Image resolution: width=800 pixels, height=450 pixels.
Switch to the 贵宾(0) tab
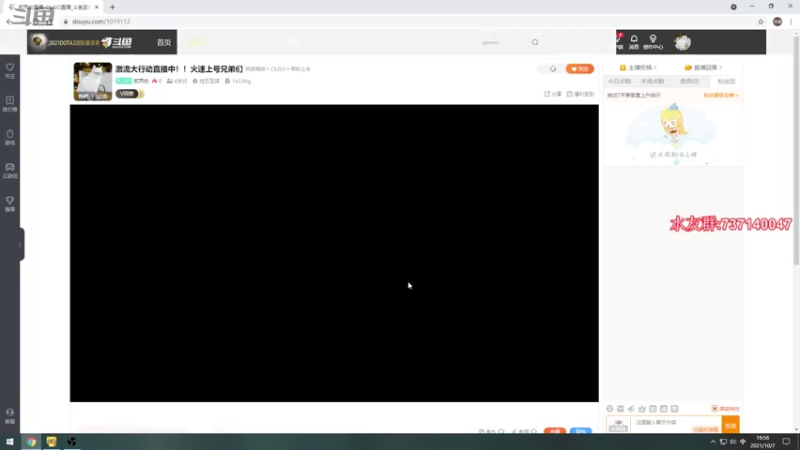coord(689,82)
